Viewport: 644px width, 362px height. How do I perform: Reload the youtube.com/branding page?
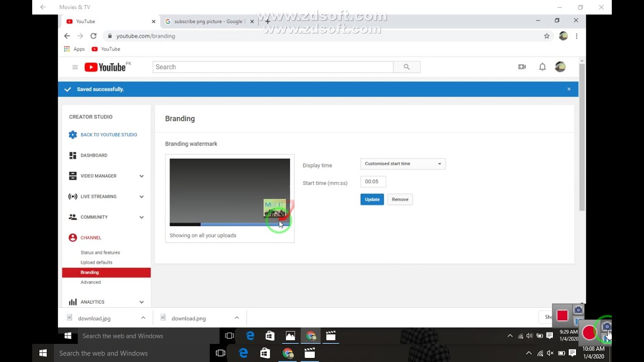(x=93, y=36)
